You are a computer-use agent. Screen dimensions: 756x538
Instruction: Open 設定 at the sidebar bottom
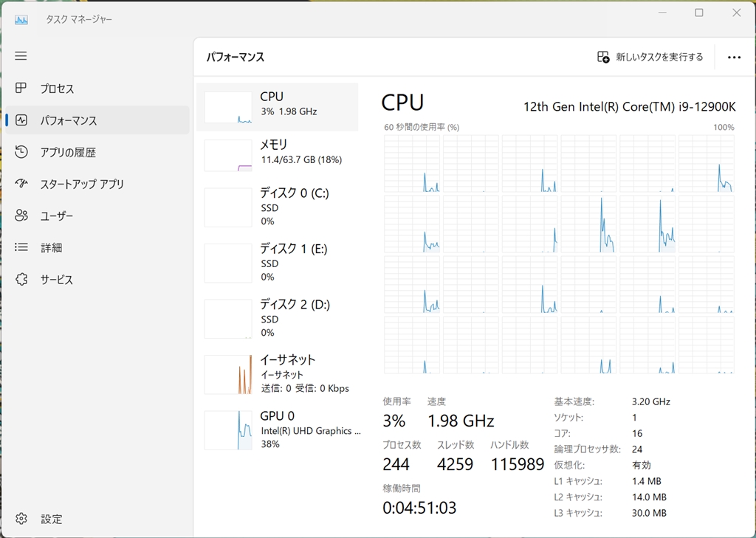pyautogui.click(x=97, y=519)
